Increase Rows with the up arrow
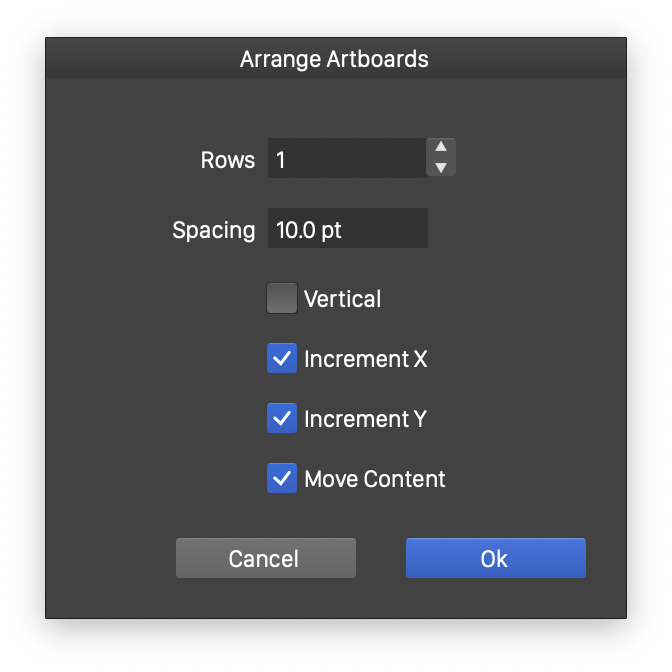Screen dimensions: 672x672 click(441, 148)
